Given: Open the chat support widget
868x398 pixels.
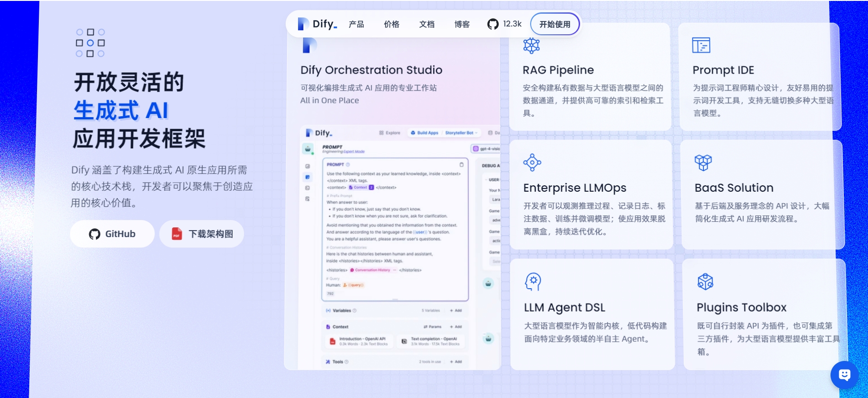Looking at the screenshot, I should 845,375.
